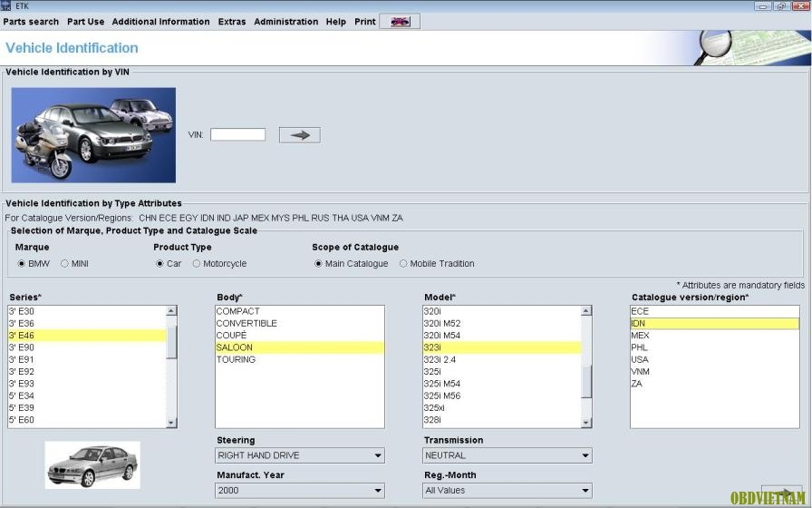Select series 5' E34

pos(87,396)
